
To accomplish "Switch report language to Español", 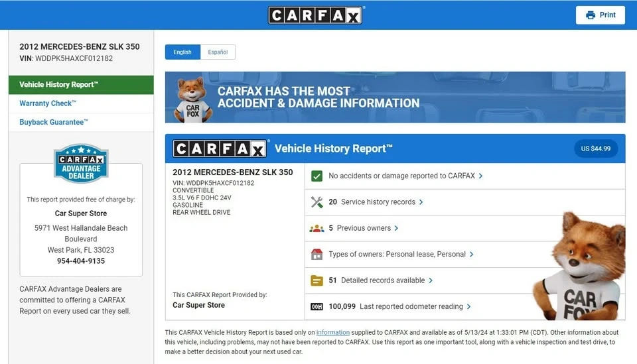I will click(218, 52).
